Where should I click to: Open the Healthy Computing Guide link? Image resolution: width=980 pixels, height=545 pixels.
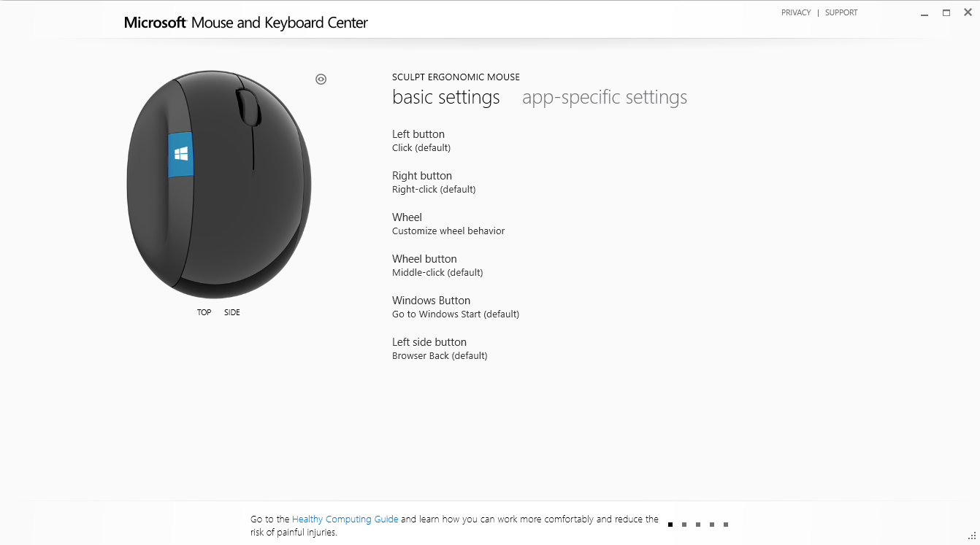pos(345,519)
